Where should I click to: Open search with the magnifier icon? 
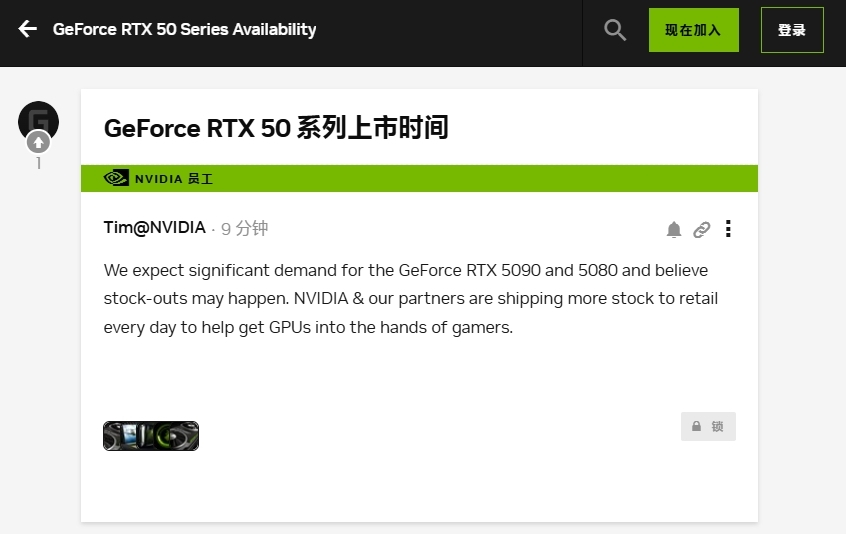click(x=615, y=30)
